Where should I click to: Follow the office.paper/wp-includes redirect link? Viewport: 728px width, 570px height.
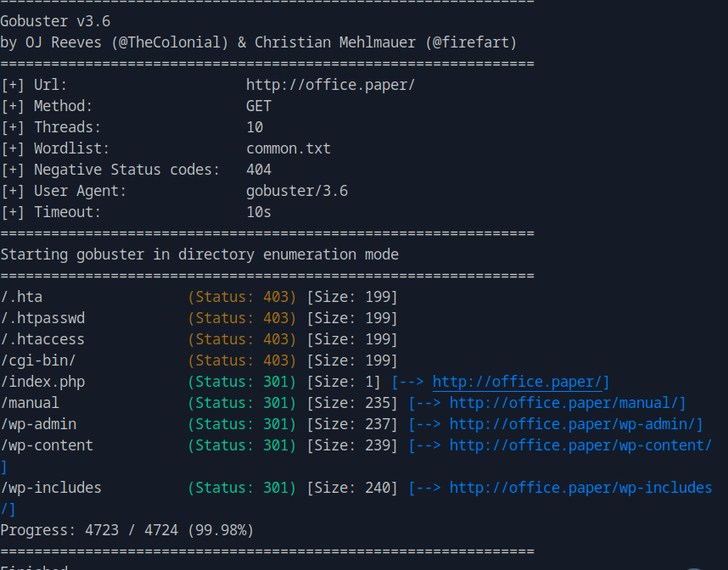[x=580, y=488]
